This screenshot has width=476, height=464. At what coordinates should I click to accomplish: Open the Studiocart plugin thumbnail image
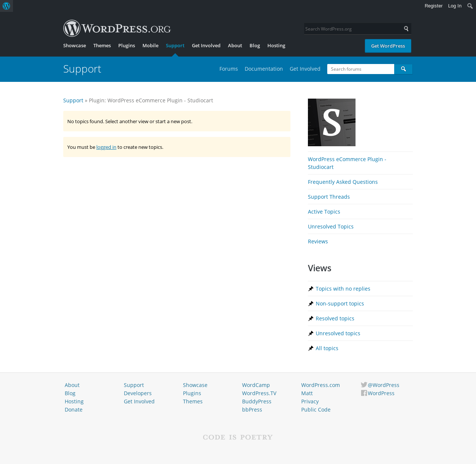[x=332, y=122]
